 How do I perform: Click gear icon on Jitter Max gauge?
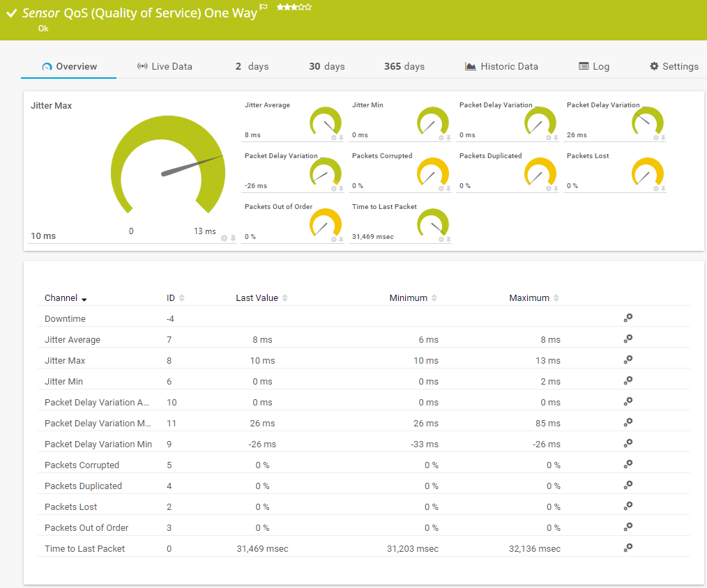[x=225, y=238]
